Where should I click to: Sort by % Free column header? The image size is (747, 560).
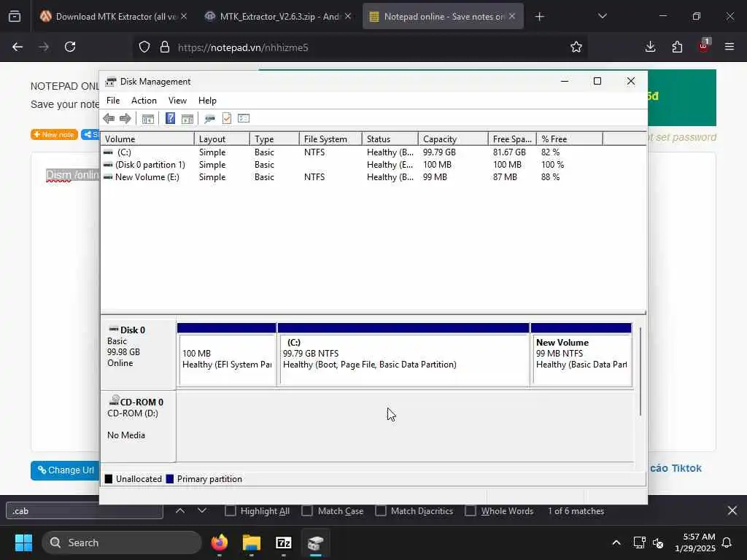pyautogui.click(x=570, y=139)
